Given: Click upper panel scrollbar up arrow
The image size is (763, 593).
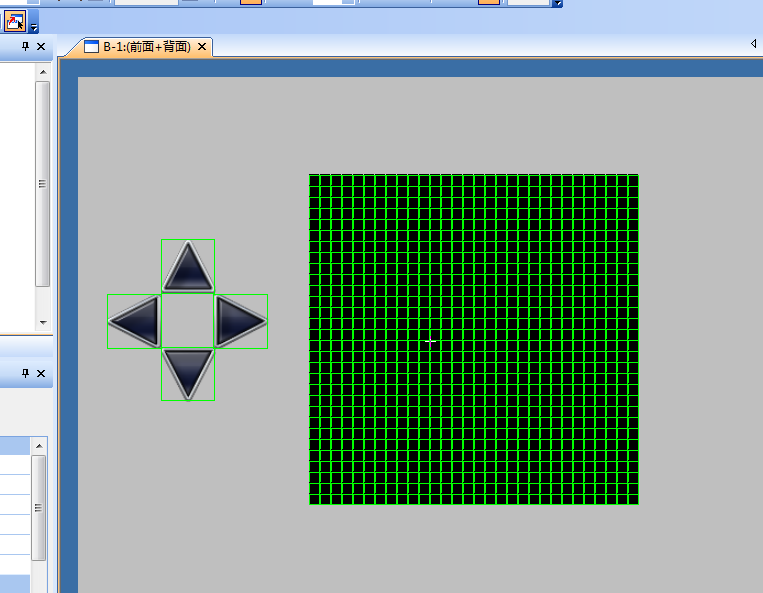Looking at the screenshot, I should coord(43,72).
